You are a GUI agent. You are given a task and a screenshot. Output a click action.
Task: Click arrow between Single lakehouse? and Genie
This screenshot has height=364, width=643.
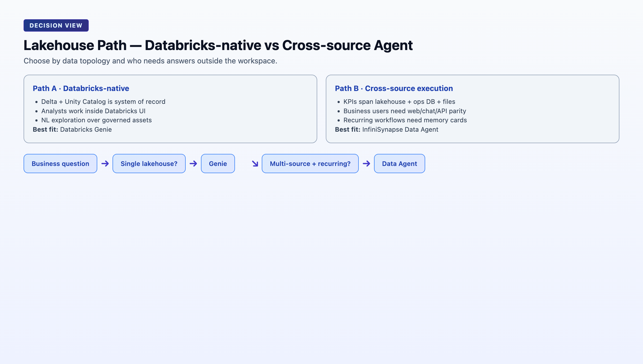point(193,164)
